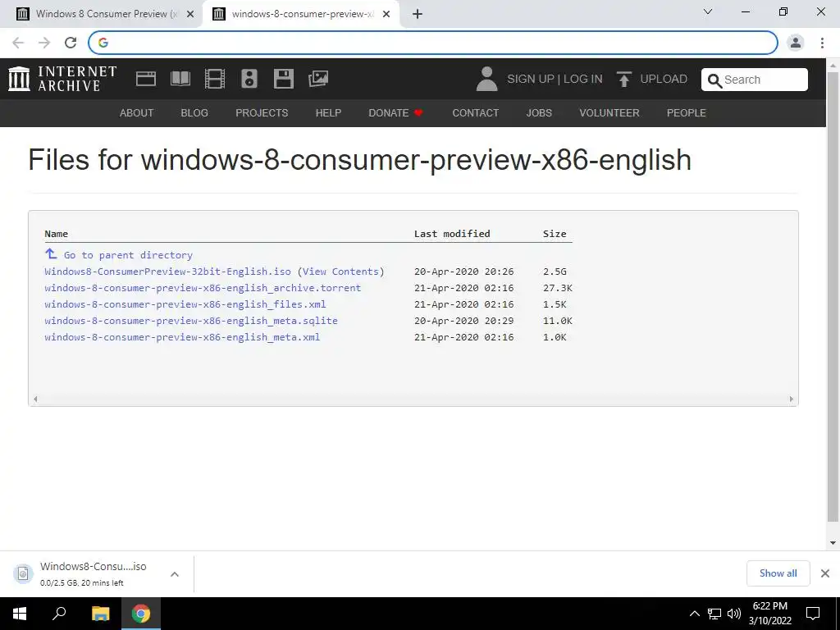This screenshot has width=840, height=630.
Task: Open the JOBS menu item
Action: (539, 113)
